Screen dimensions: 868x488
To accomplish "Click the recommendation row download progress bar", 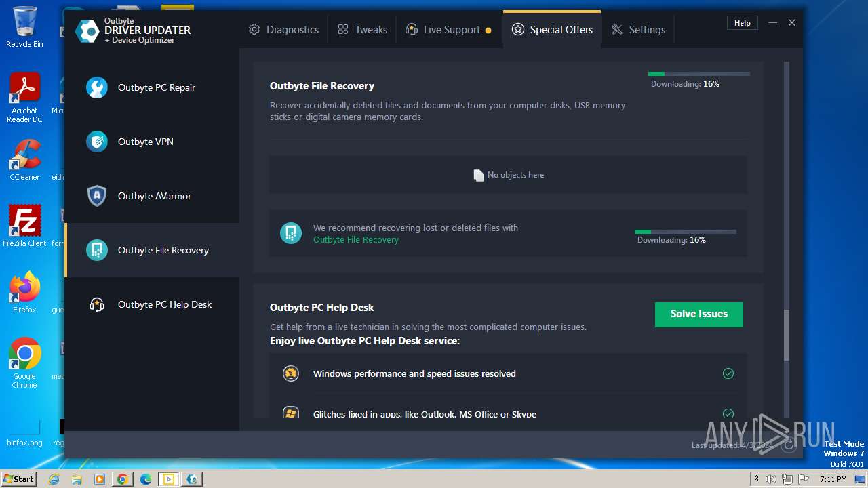I will (686, 232).
